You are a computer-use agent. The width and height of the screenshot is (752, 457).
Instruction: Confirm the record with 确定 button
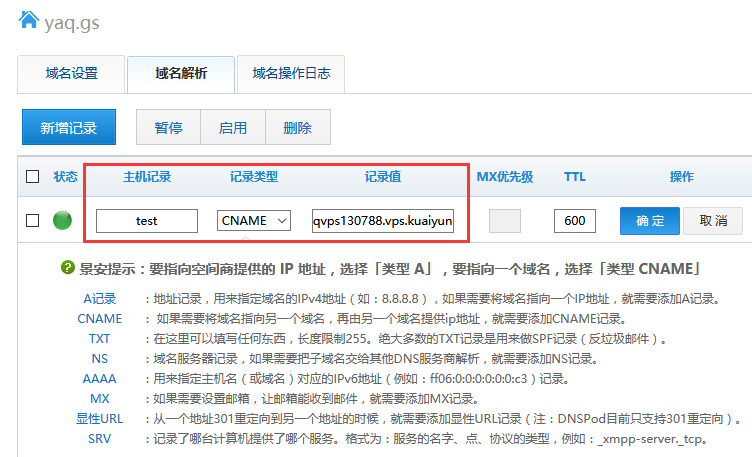[650, 221]
